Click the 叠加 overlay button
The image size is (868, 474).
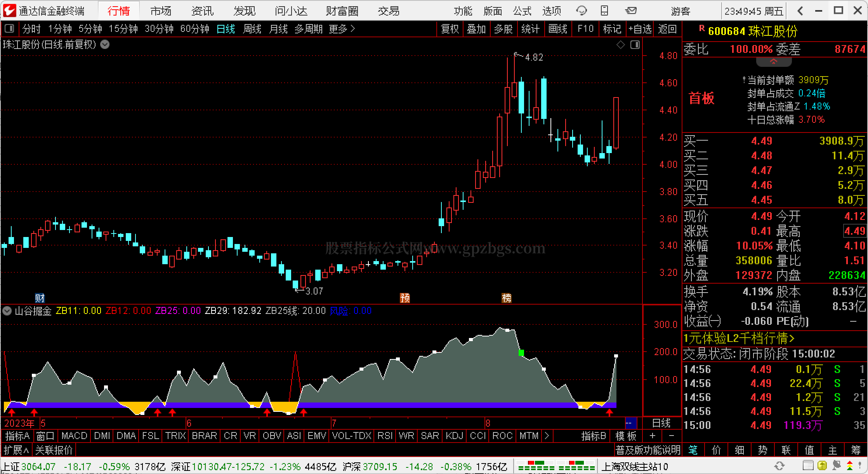coord(476,29)
